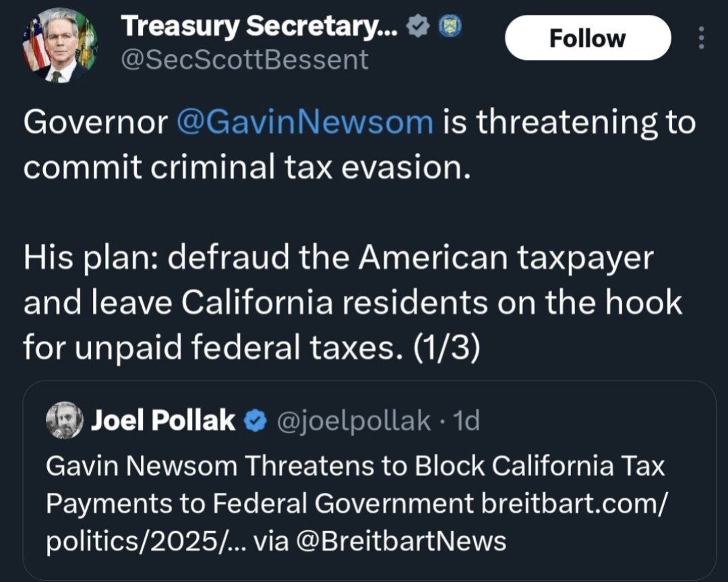Follow the Treasury Secretary account
This screenshot has height=582, width=728.
coord(587,38)
